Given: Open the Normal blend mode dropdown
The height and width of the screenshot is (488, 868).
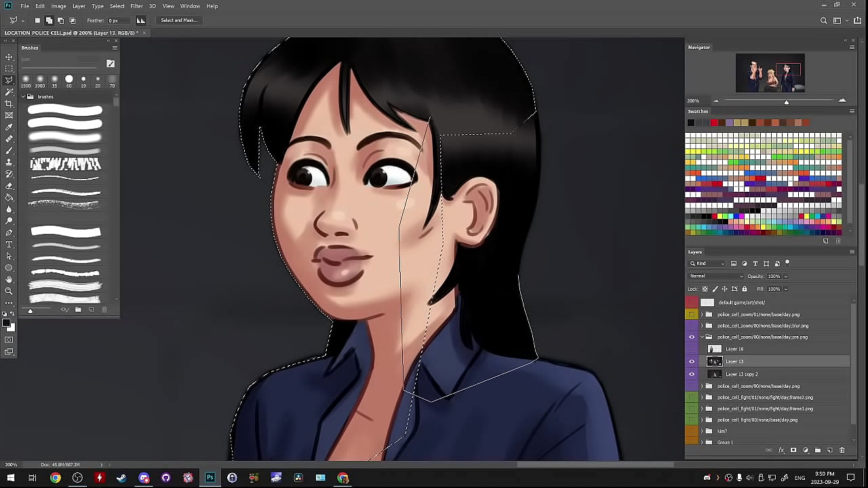Looking at the screenshot, I should coord(716,276).
